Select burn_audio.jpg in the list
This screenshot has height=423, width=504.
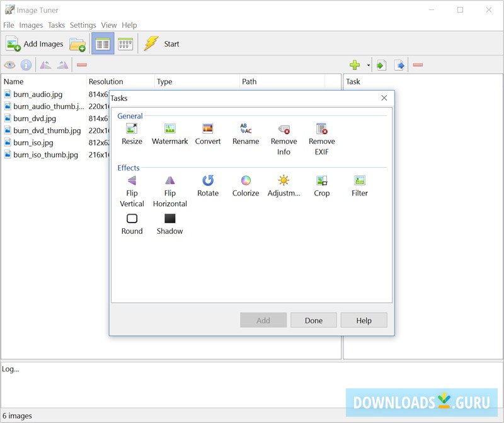click(38, 95)
